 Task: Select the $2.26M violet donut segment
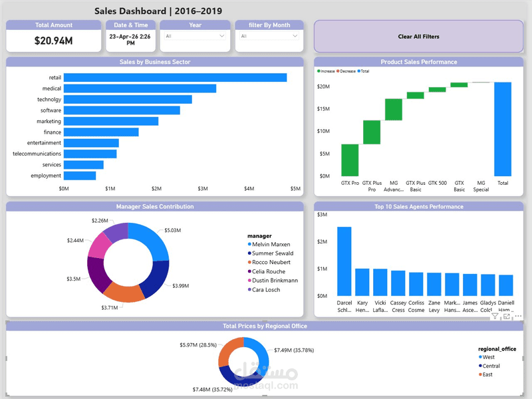point(116,232)
